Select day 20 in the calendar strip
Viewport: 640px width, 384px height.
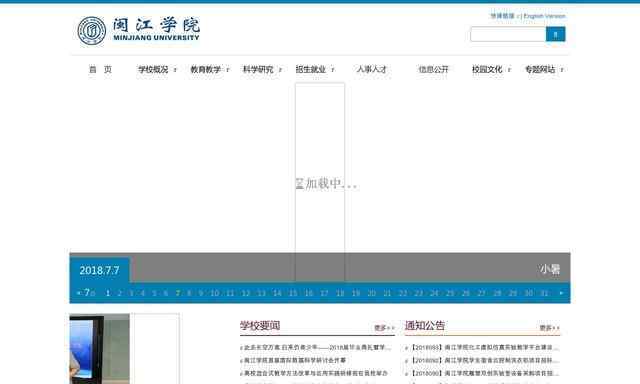[371, 293]
